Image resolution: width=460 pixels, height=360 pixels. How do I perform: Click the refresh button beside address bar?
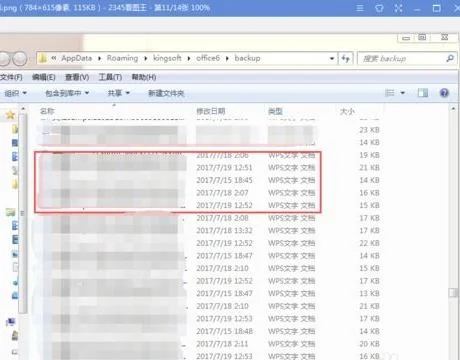coord(346,59)
